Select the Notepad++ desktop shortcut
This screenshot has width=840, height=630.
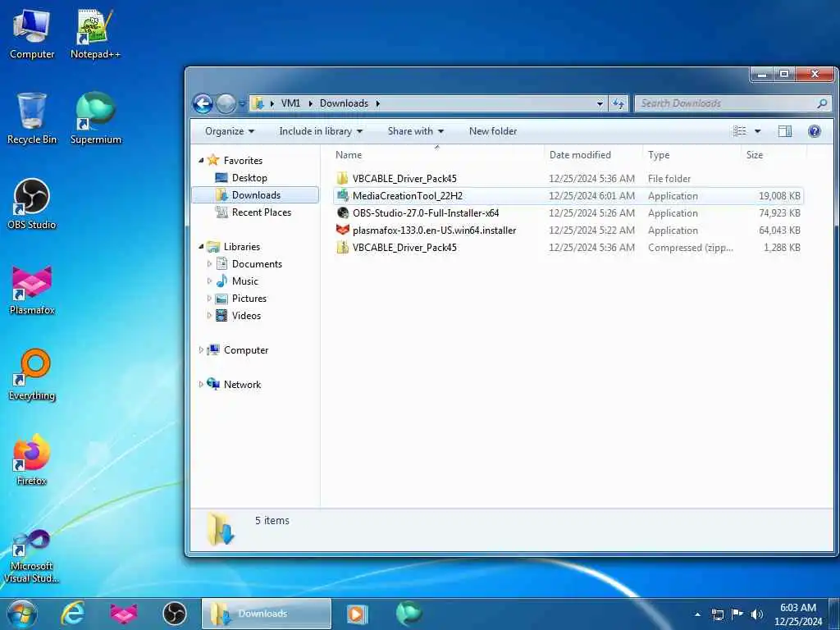coord(95,34)
